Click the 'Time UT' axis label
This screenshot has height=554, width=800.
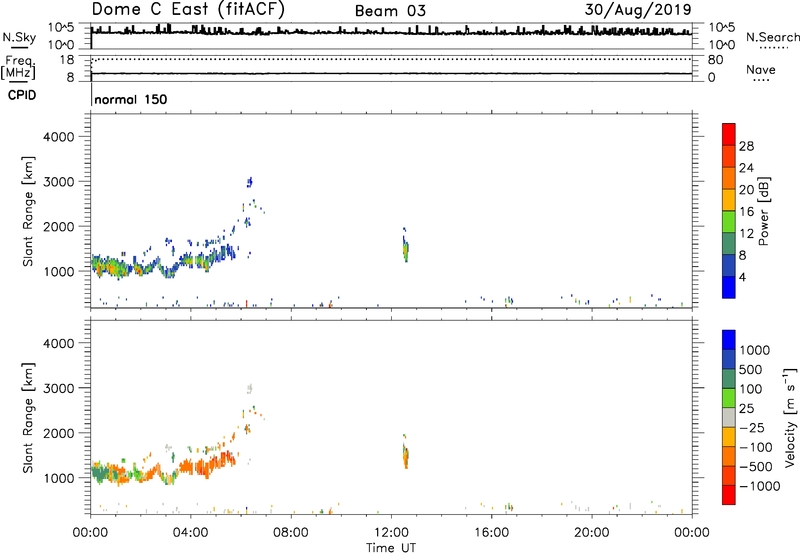pyautogui.click(x=391, y=548)
